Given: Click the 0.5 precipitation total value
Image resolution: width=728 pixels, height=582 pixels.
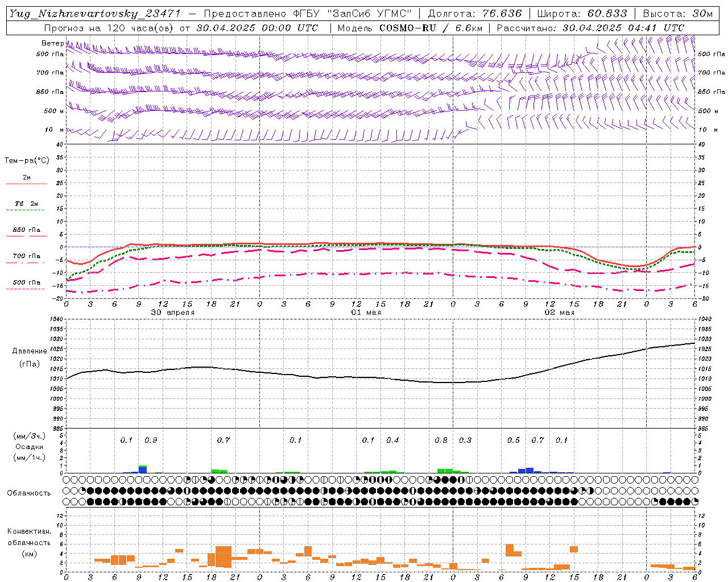Looking at the screenshot, I should click(x=514, y=440).
